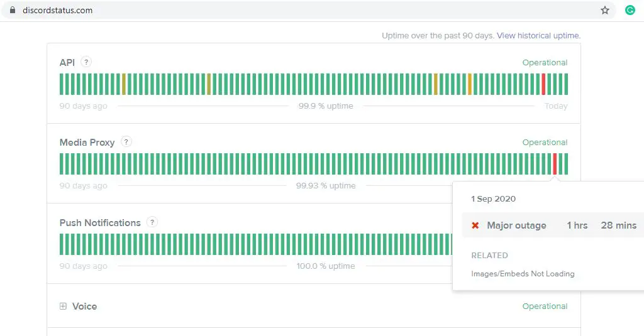This screenshot has width=644, height=336.
Task: Click the red outage bar in Media Proxy
Action: tap(555, 164)
